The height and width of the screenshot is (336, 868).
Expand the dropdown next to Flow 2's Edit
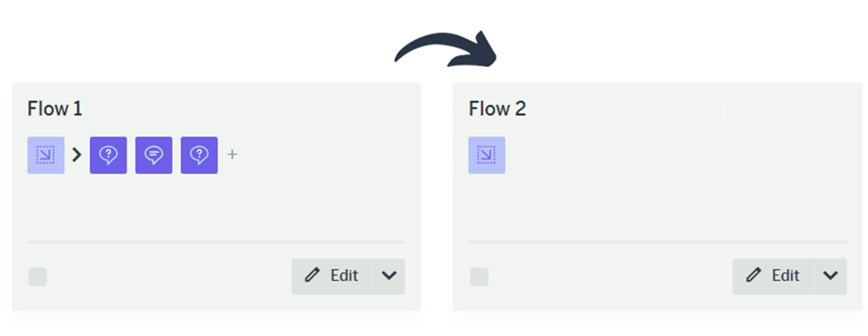[x=831, y=276]
